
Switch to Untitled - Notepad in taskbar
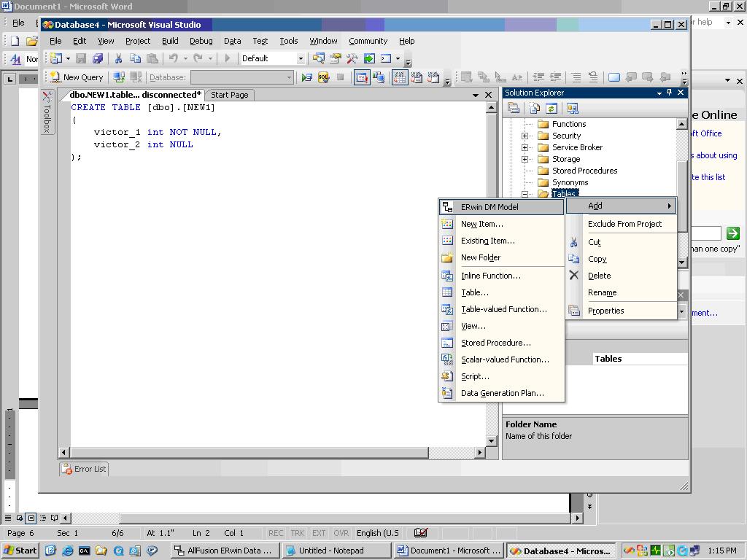tap(336, 551)
